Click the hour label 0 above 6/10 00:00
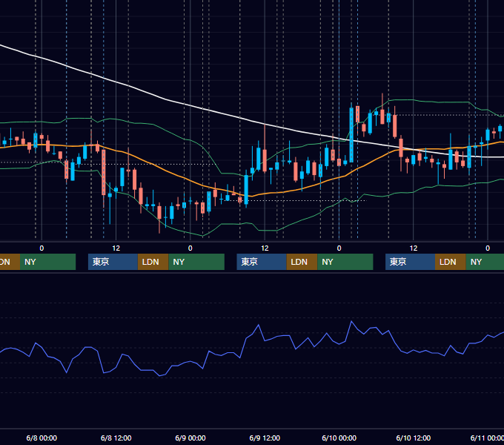Image resolution: width=504 pixels, height=445 pixels. [339, 248]
